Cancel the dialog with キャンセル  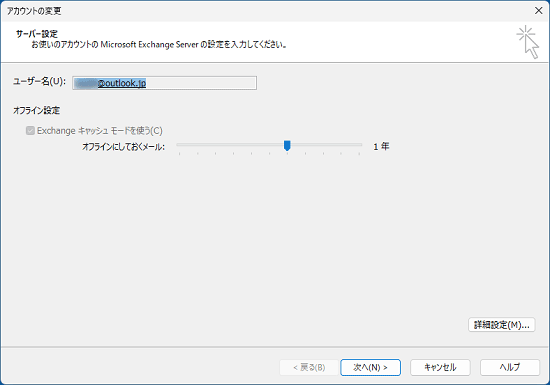[440, 367]
